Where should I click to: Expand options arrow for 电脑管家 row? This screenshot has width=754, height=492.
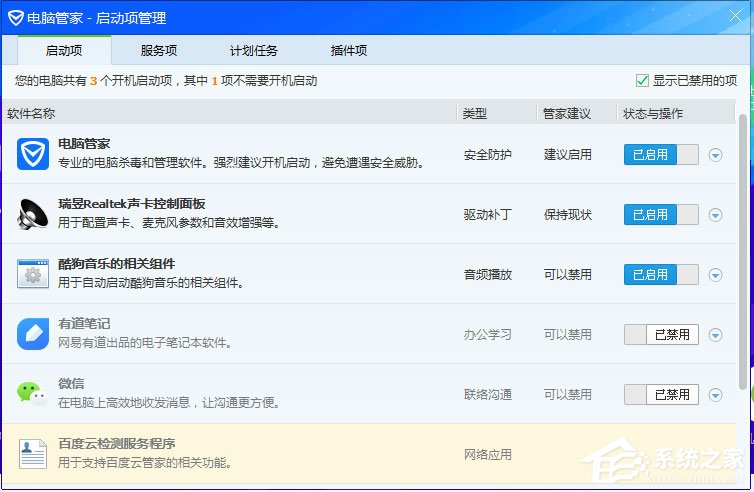716,155
